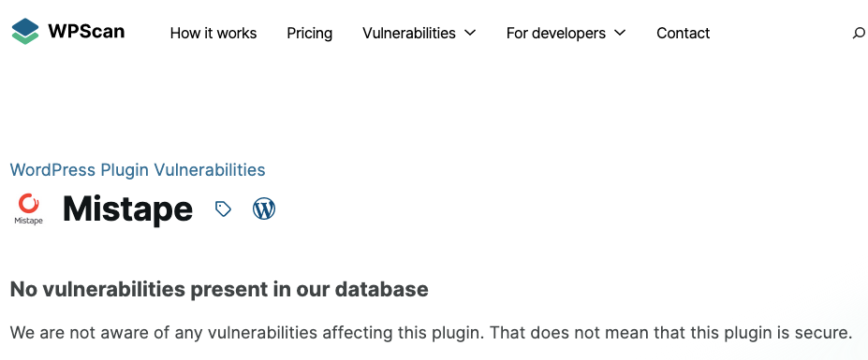Open search with the magnifier icon

point(860,33)
